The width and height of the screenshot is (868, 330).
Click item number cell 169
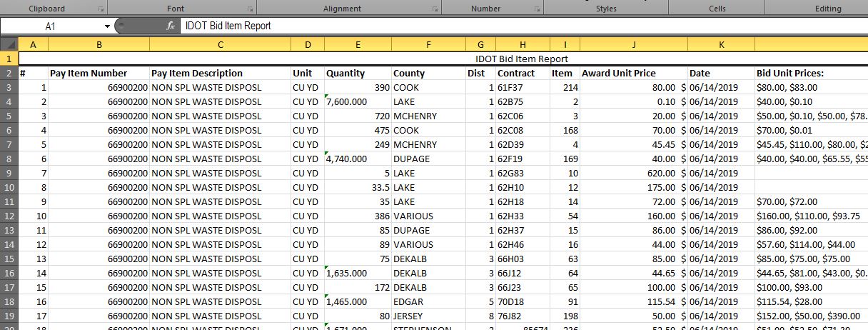click(565, 159)
